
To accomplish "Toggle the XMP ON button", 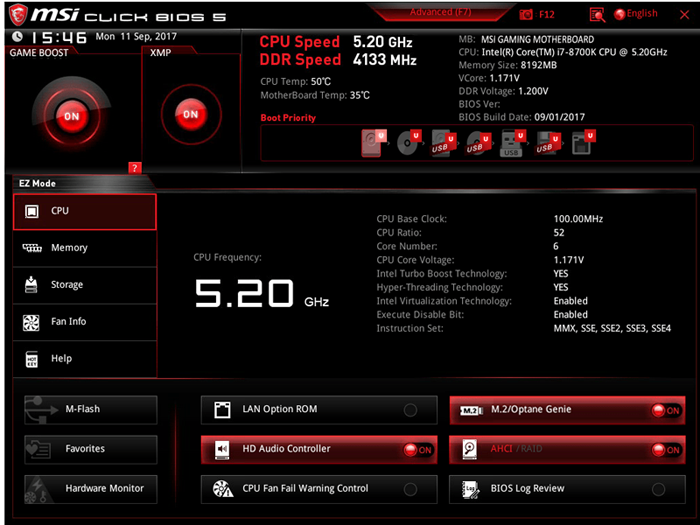I will (x=191, y=114).
